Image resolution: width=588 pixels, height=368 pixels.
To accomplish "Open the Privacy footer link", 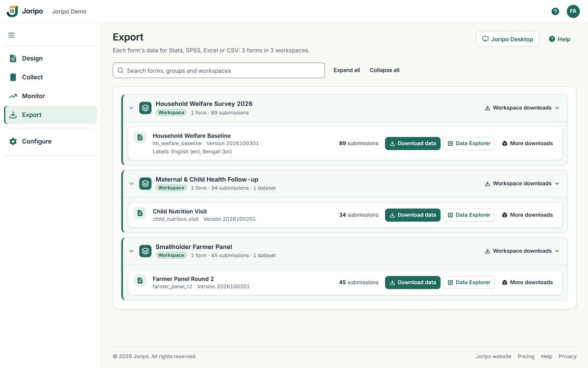I will coord(567,356).
